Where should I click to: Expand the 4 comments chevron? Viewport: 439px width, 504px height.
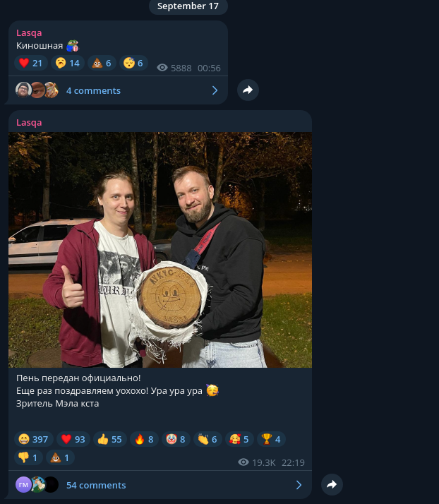(x=215, y=90)
